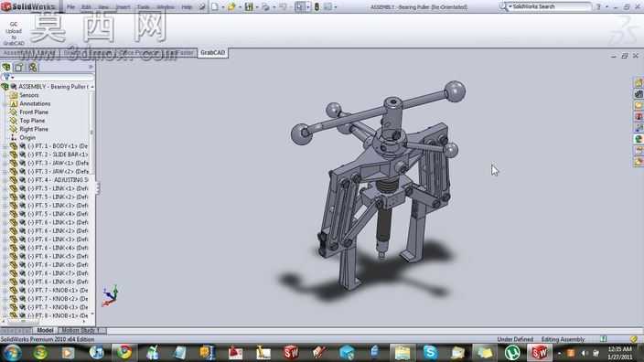
Task: Select PT. 5 - LINK<4> component
Action: [58, 214]
